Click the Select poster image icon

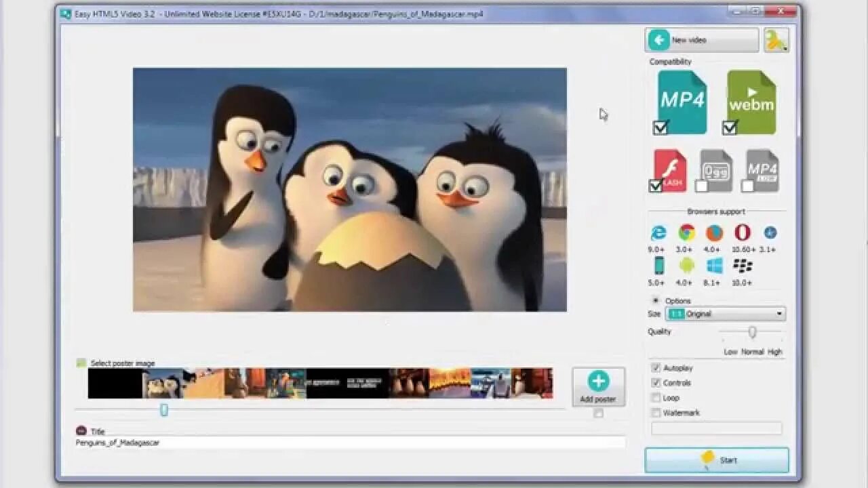click(x=81, y=363)
